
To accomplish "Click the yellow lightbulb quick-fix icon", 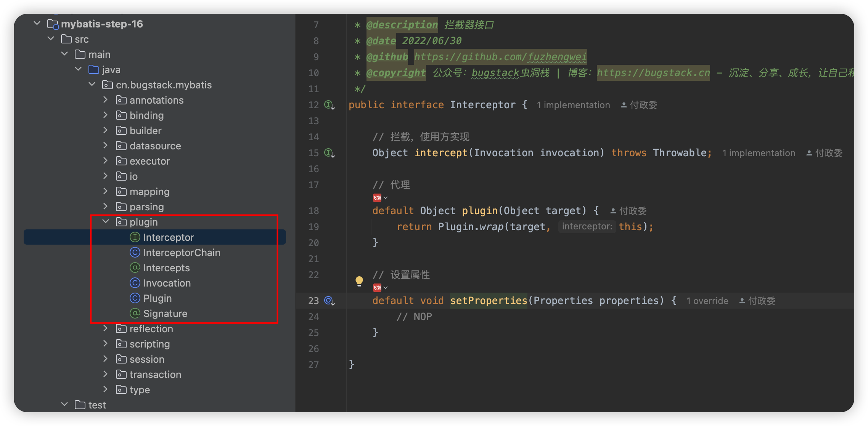I will pyautogui.click(x=359, y=281).
